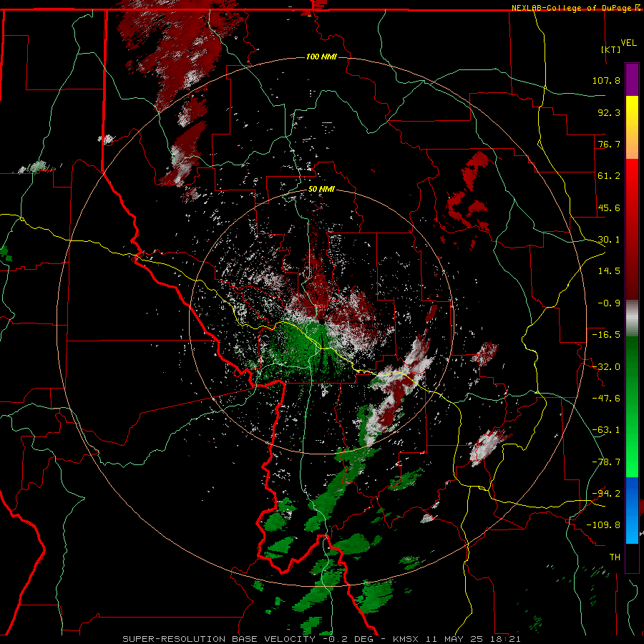Click the [KT] units label
This screenshot has width=644, height=644.
(611, 49)
